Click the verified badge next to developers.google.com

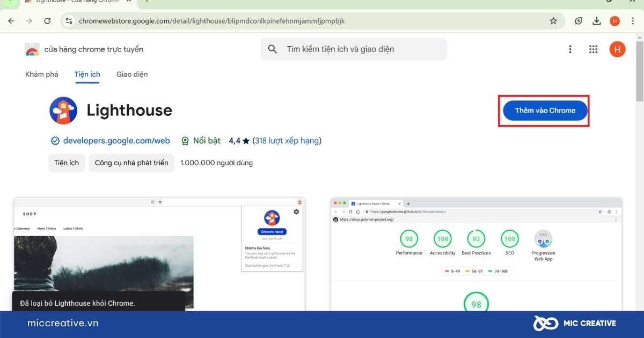point(55,141)
